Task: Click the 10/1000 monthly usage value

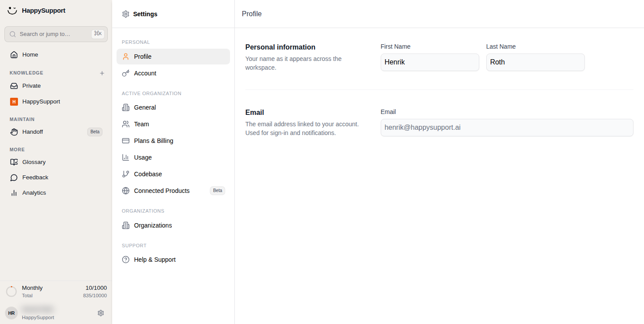Action: [96, 288]
